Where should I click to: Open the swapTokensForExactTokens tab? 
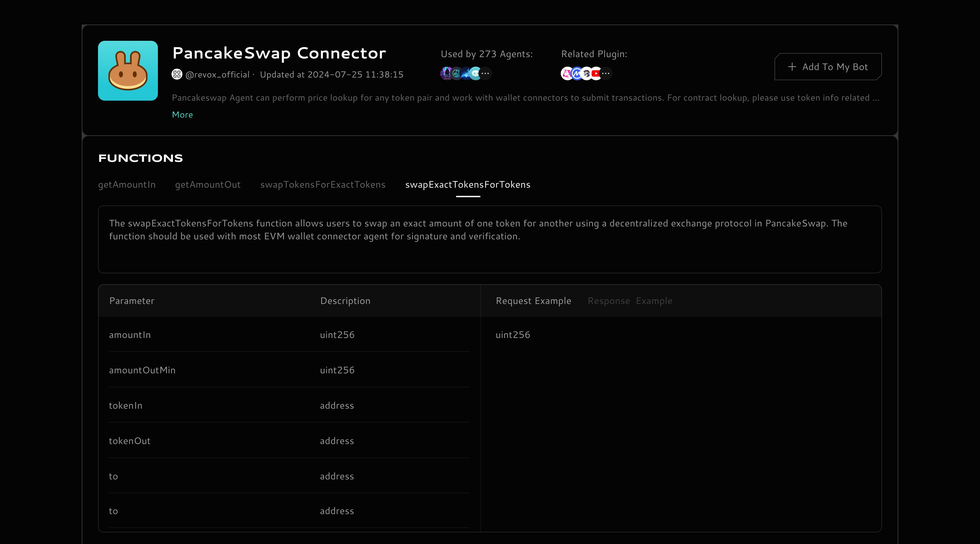click(323, 185)
